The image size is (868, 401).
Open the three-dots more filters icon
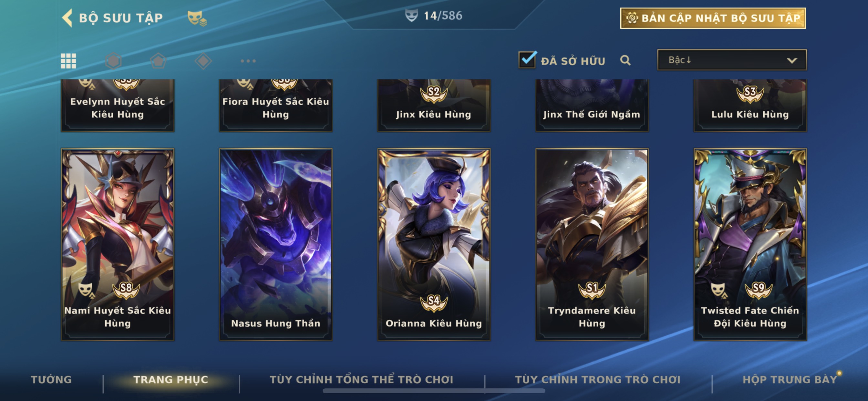(248, 61)
